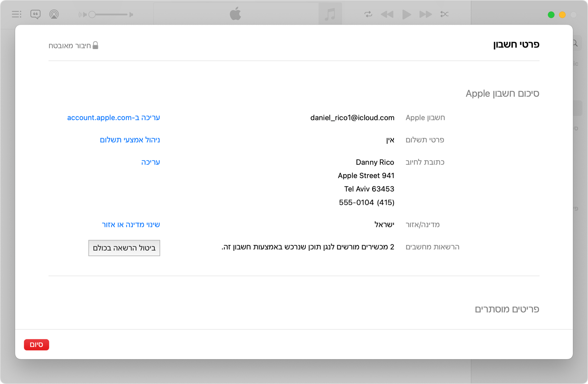The image size is (588, 384).
Task: Click the חשבון Apple label
Action: click(x=425, y=118)
